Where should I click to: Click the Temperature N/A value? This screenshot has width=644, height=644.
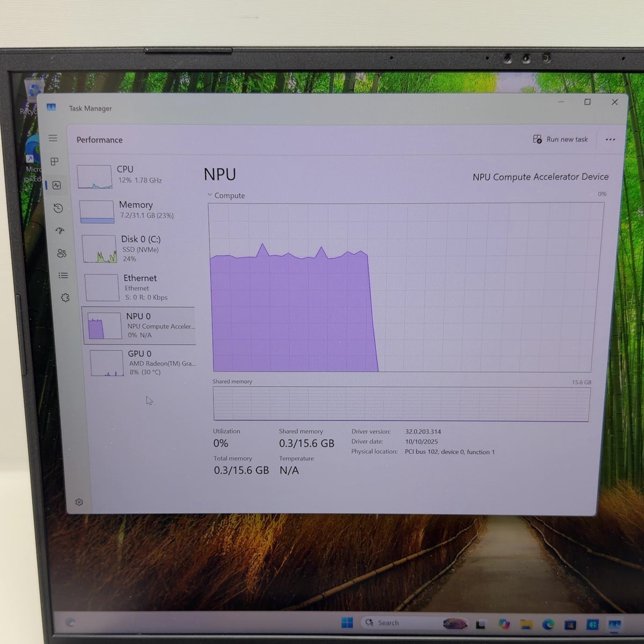coord(289,470)
